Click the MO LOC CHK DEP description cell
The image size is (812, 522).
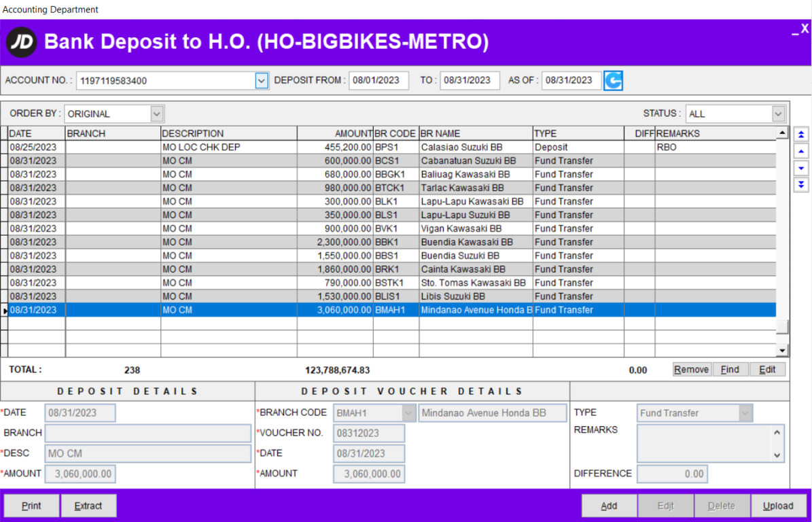click(229, 147)
